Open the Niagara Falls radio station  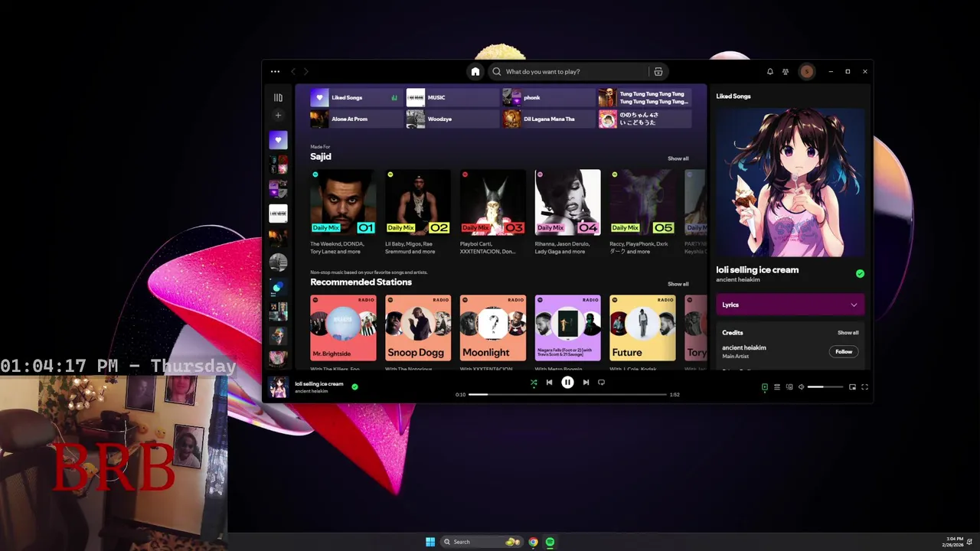567,328
